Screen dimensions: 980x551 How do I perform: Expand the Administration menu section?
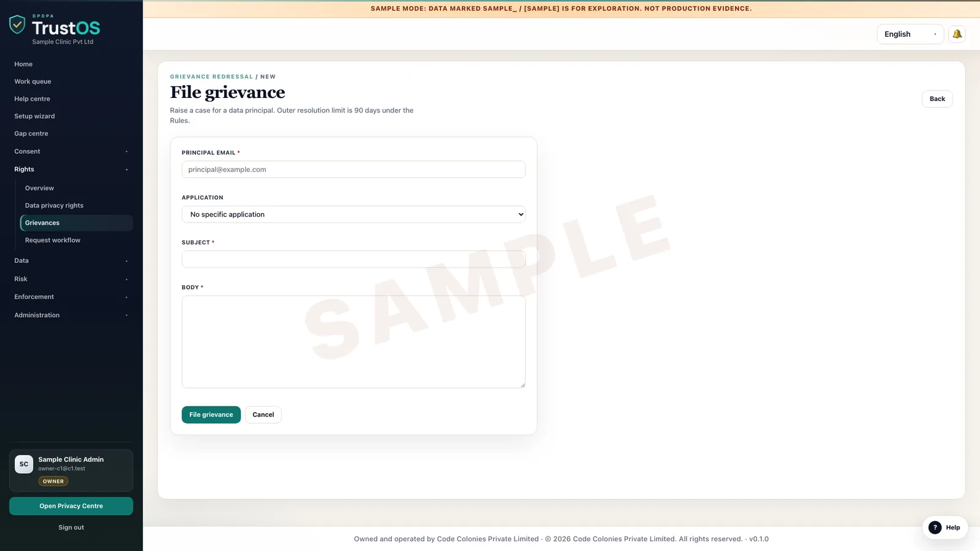point(71,315)
